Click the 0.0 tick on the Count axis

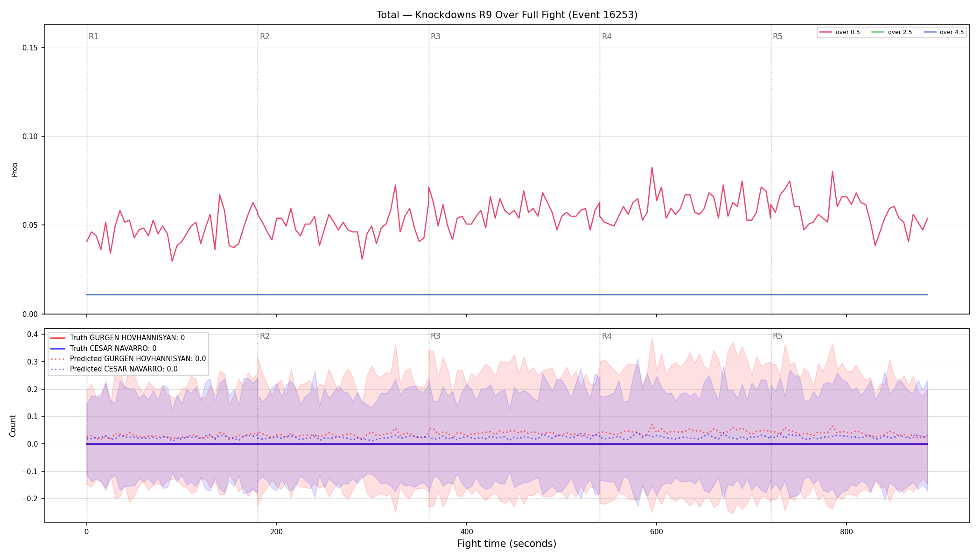tap(33, 444)
